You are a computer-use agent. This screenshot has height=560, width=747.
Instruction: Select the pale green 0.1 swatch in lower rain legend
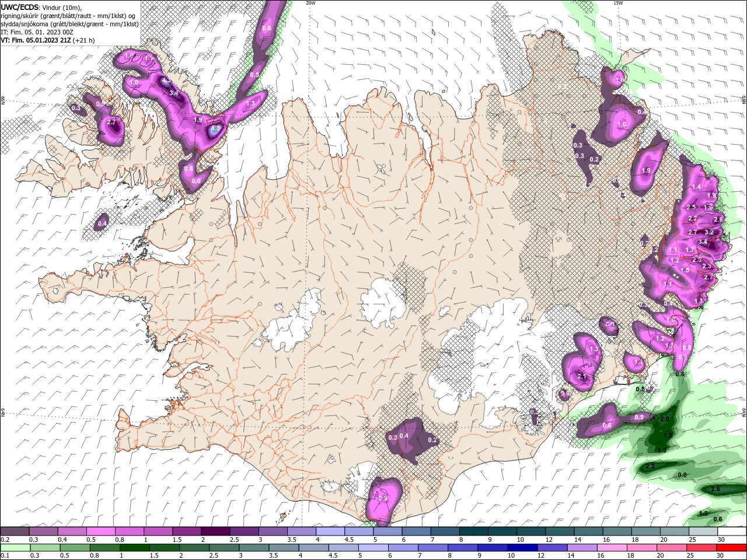15,548
